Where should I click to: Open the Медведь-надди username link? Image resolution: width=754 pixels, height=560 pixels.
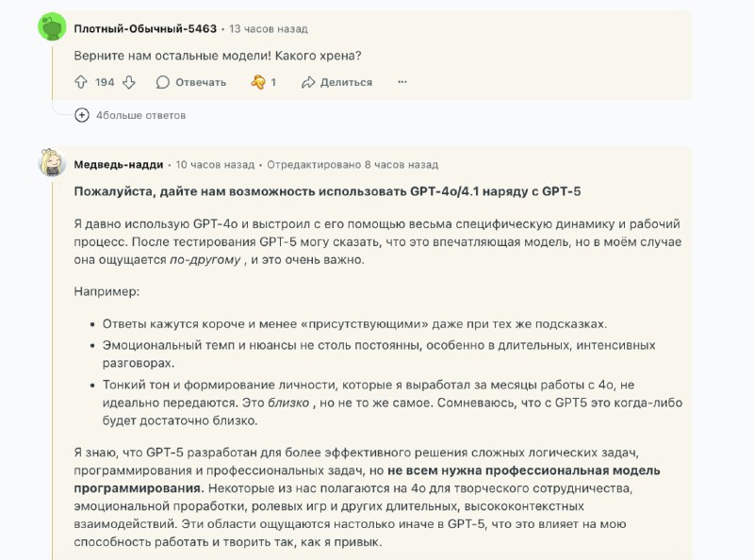(118, 164)
